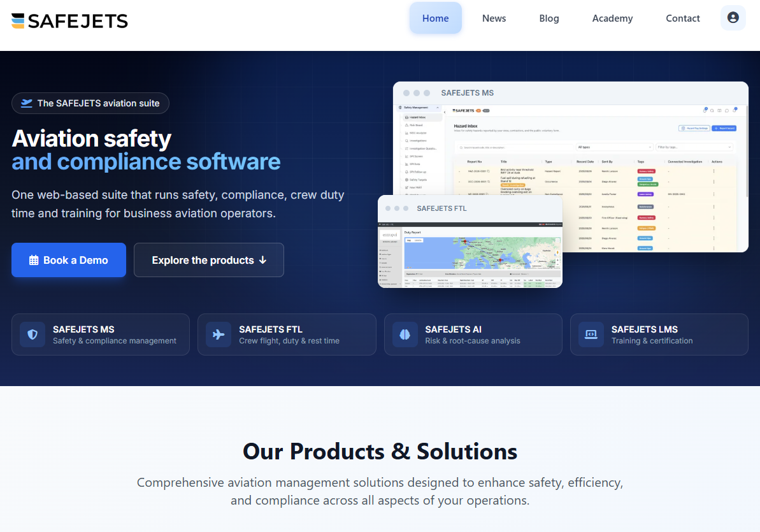Open SAFEJETS FTL crew flight card title
This screenshot has height=532, width=760.
click(271, 329)
